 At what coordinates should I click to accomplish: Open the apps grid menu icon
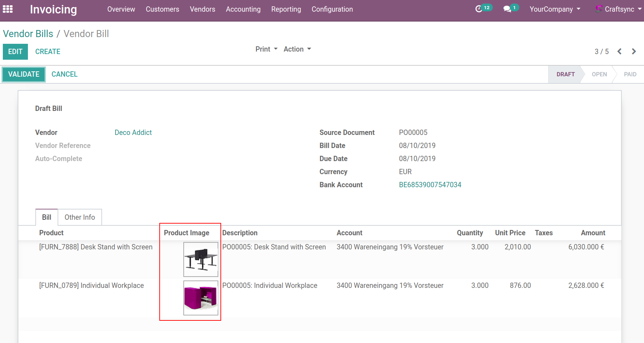pos(8,9)
